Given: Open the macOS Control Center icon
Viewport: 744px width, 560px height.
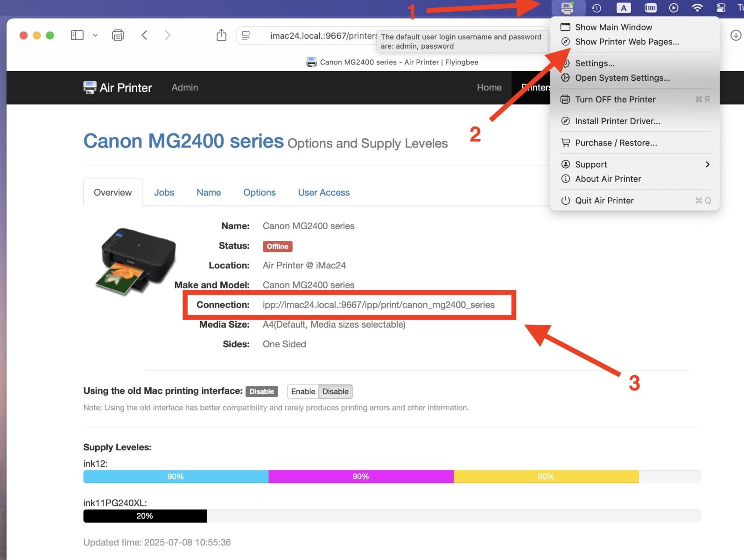Looking at the screenshot, I should (721, 8).
